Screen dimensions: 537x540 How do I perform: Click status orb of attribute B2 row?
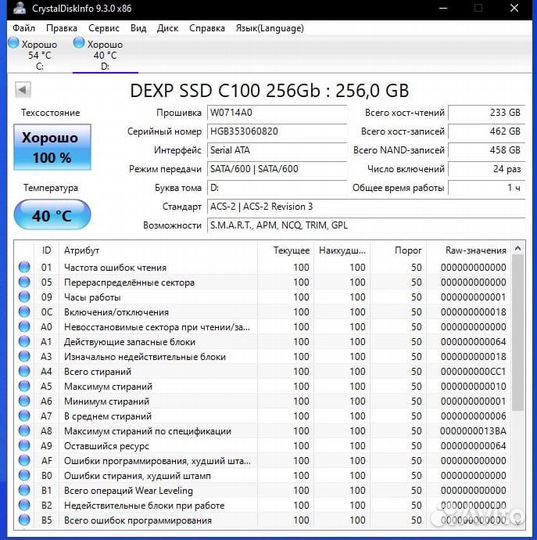24,505
